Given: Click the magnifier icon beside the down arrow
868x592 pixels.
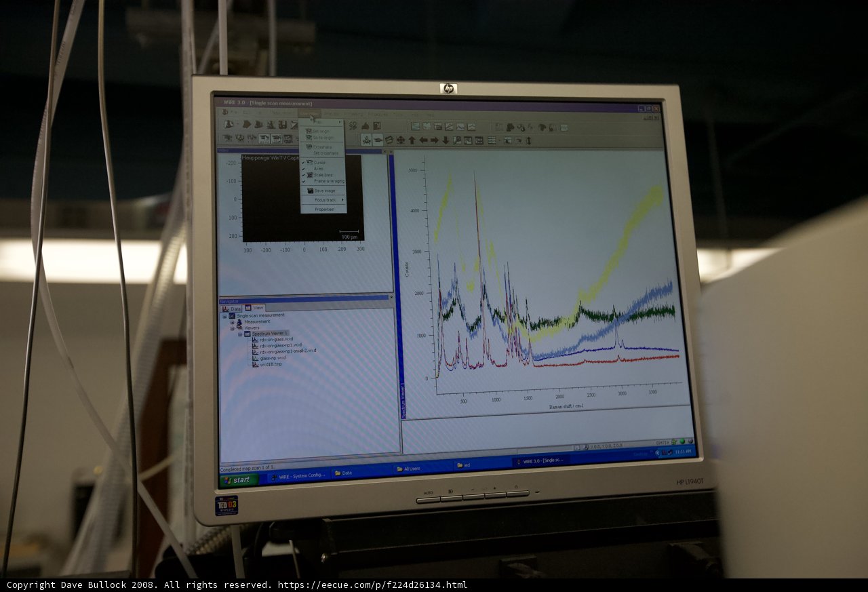Looking at the screenshot, I should coord(457,140).
